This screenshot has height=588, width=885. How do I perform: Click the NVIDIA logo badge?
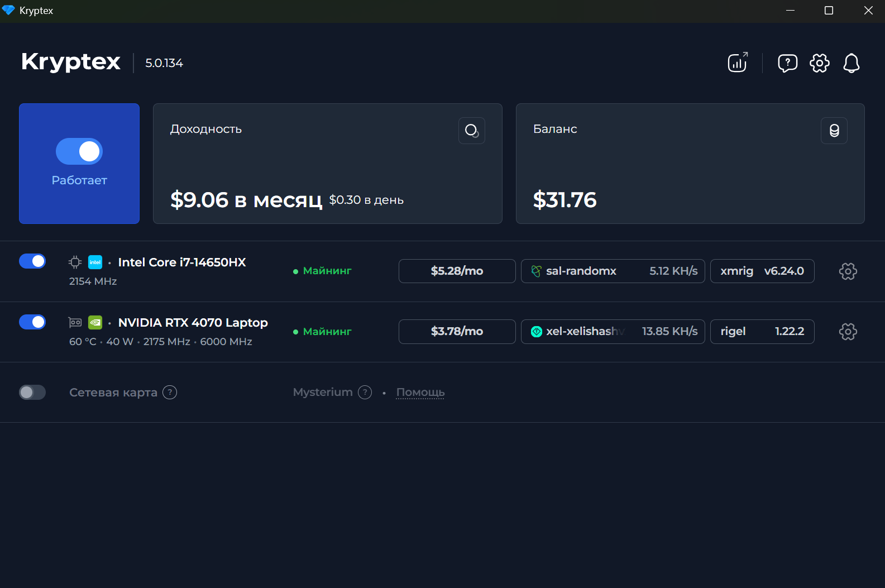coord(95,322)
